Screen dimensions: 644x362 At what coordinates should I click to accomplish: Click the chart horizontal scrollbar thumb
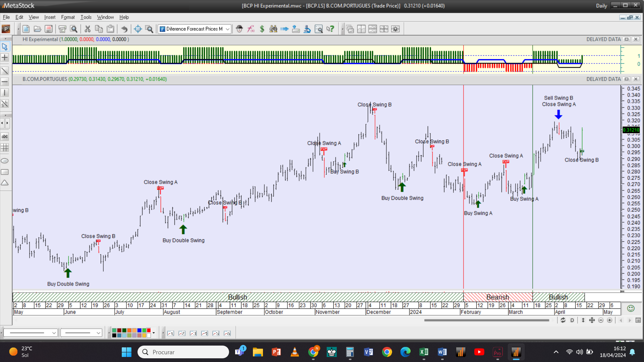(486, 320)
